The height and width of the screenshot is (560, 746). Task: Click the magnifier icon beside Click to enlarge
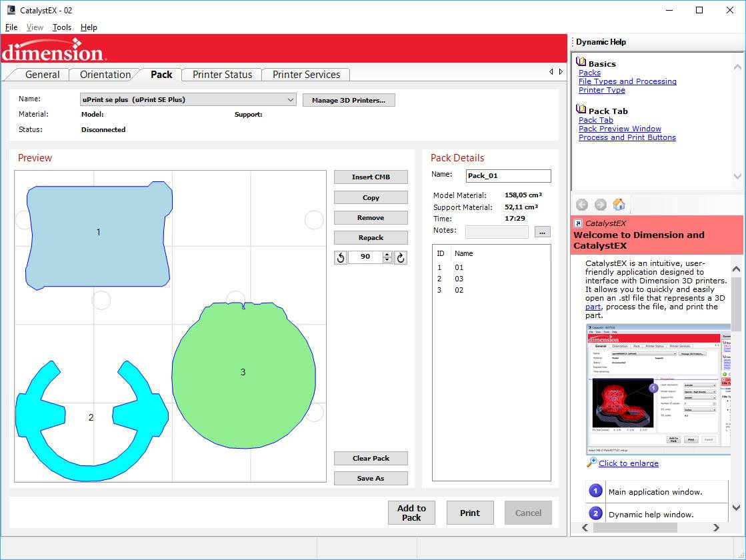591,462
